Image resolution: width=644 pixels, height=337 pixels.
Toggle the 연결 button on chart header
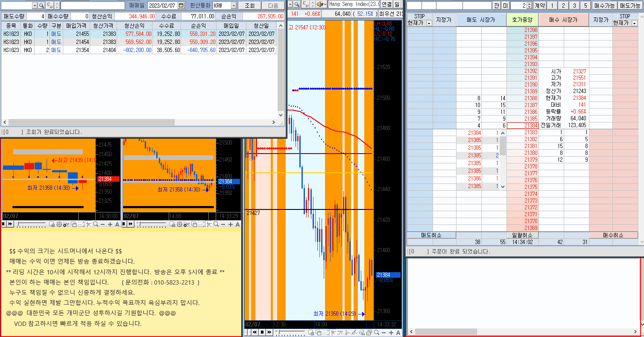pyautogui.click(x=386, y=4)
